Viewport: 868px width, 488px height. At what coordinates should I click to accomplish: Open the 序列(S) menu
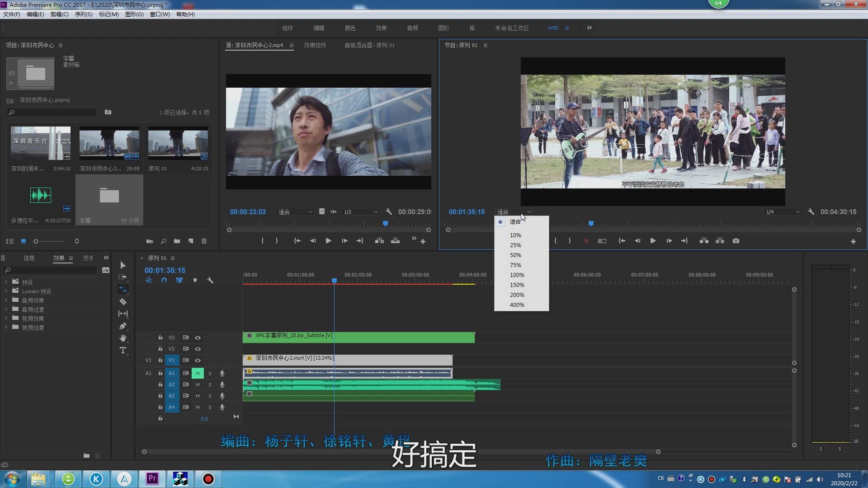(84, 14)
